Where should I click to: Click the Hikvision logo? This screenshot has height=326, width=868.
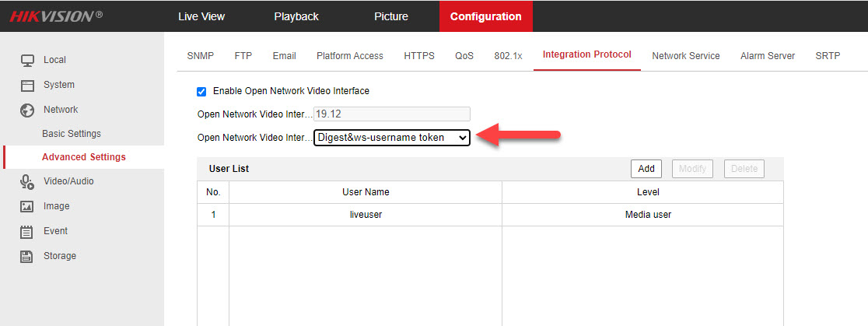pos(56,16)
